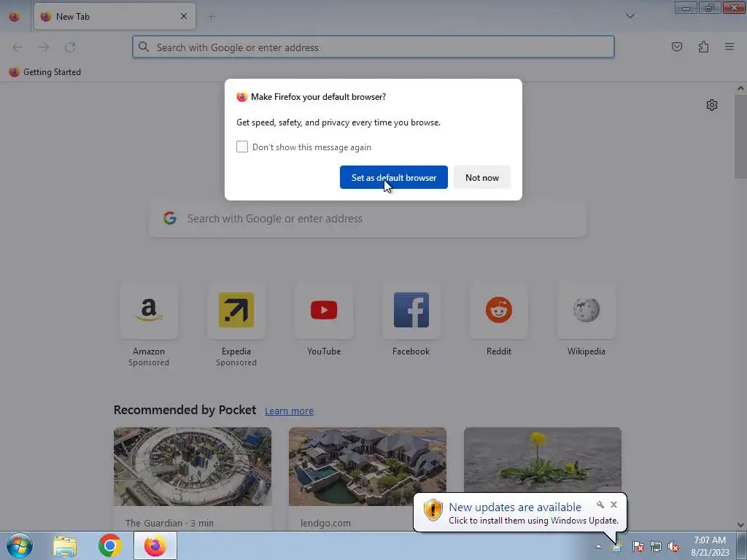Open Windows Update balloon wrench options
This screenshot has height=560, width=747.
[600, 505]
